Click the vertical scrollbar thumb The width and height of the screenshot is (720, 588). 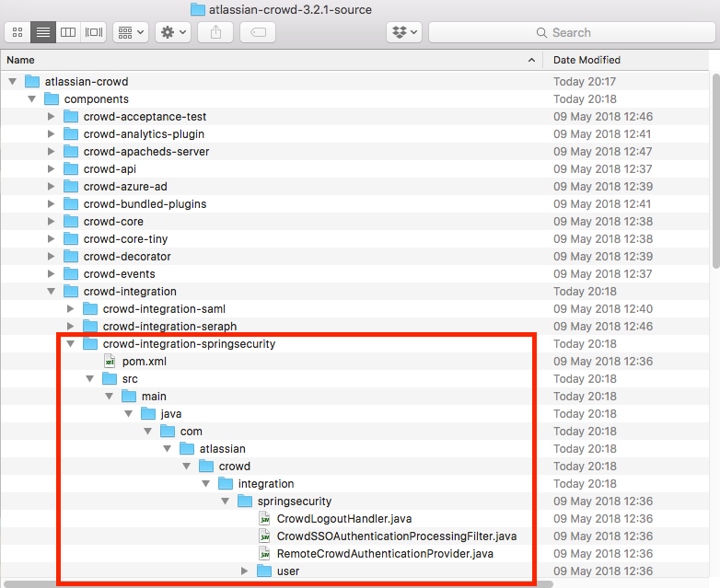[715, 170]
